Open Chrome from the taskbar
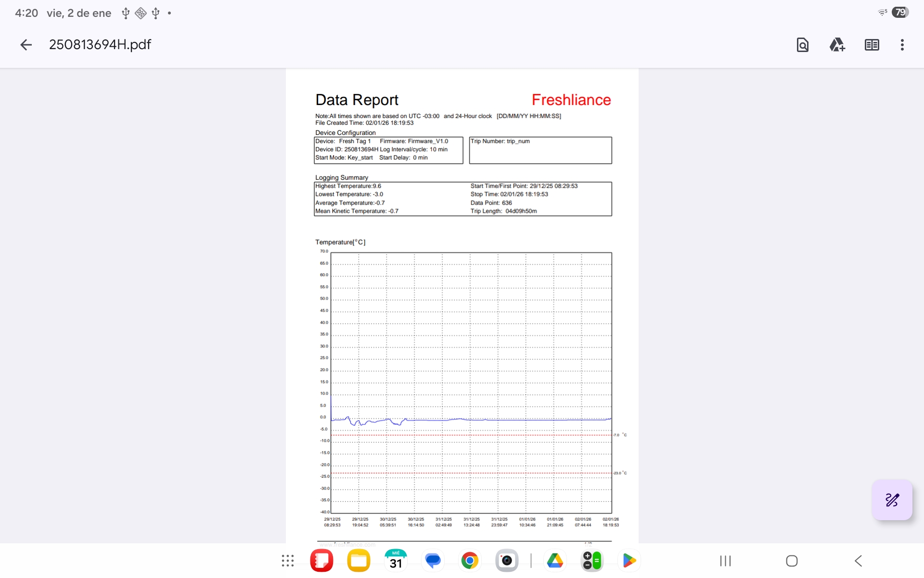 (470, 561)
